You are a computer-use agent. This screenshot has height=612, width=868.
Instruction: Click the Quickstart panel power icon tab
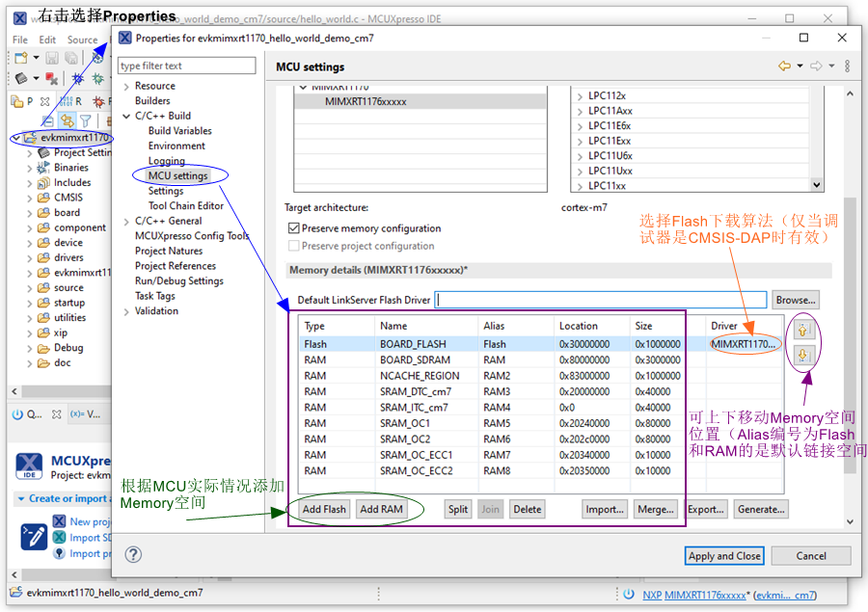pos(17,413)
